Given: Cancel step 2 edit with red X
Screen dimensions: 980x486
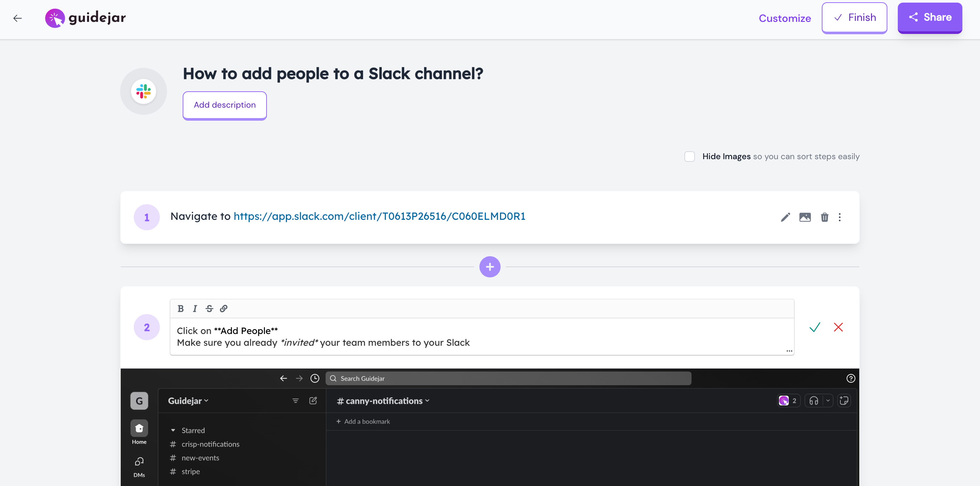Looking at the screenshot, I should [x=838, y=327].
